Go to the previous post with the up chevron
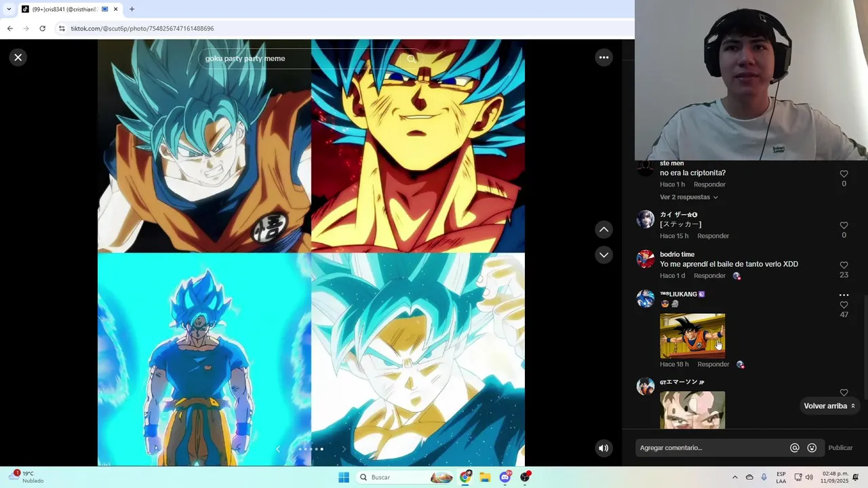This screenshot has width=868, height=488. tap(604, 230)
